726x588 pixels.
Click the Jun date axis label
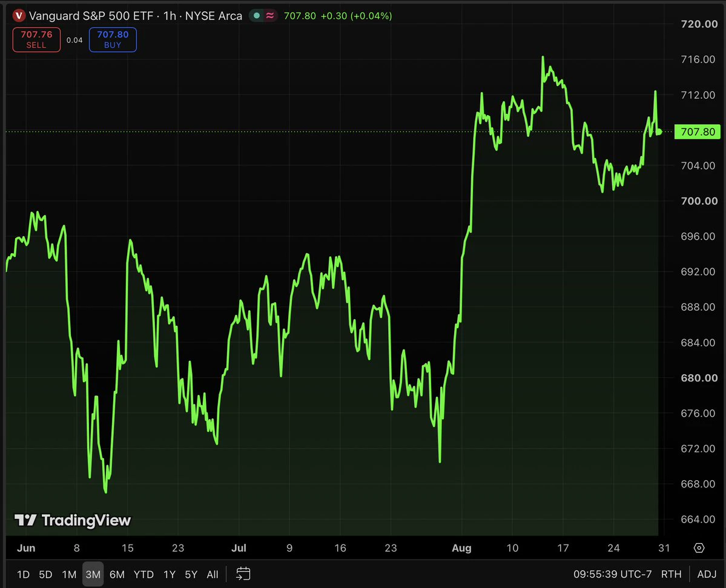click(26, 548)
